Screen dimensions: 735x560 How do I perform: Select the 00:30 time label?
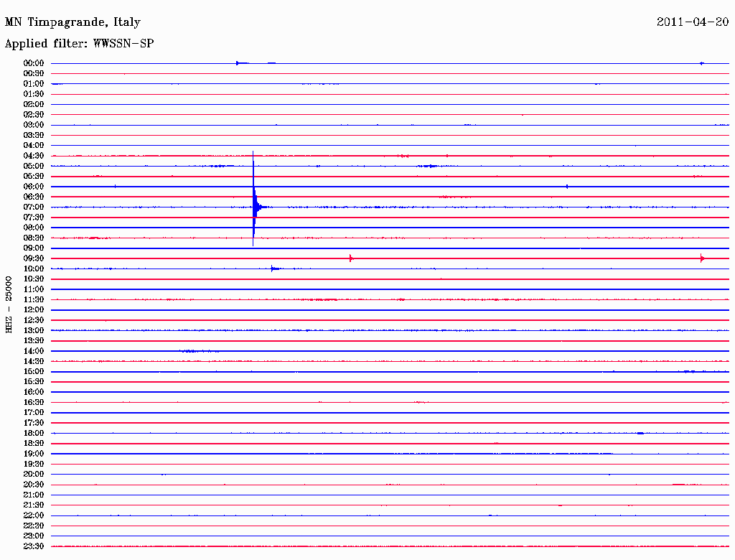coord(34,74)
